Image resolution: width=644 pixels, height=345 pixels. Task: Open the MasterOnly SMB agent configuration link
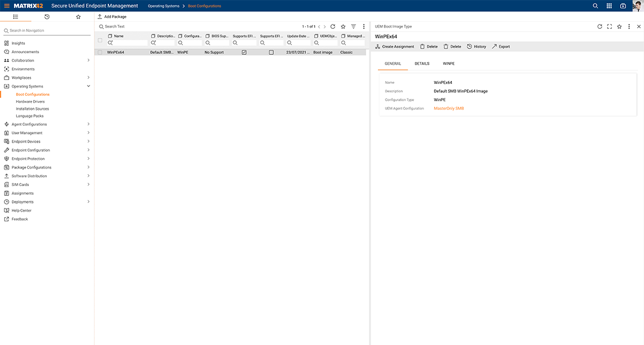(x=450, y=108)
